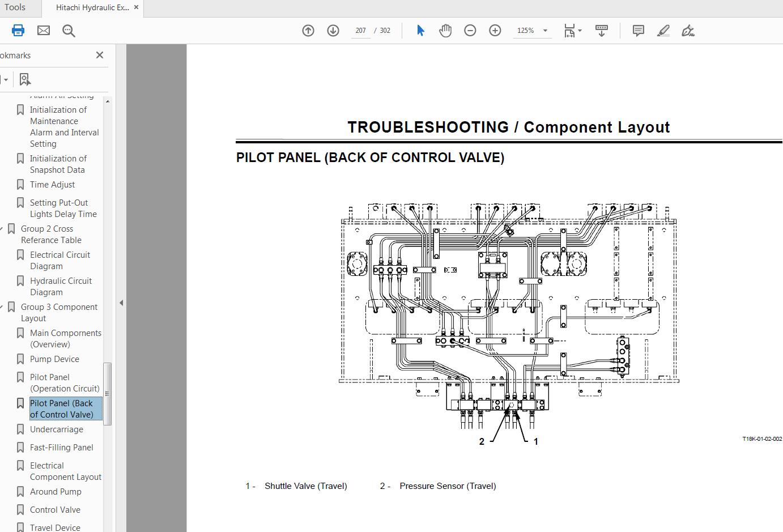Click the bookmark icon beside Time Adjust

[x=20, y=184]
